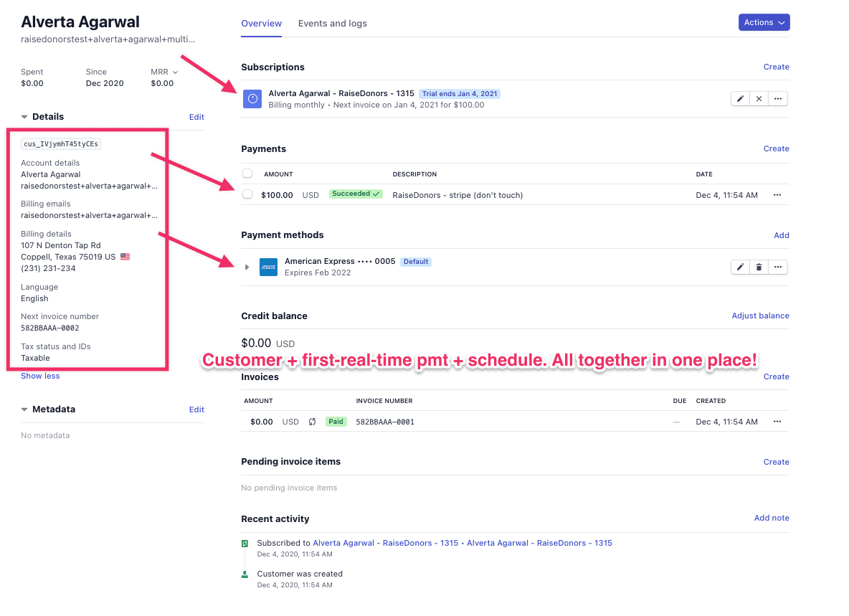Copy customer ID cus_IVjymhT45tyCEs
The height and width of the screenshot is (616, 849).
pos(61,144)
